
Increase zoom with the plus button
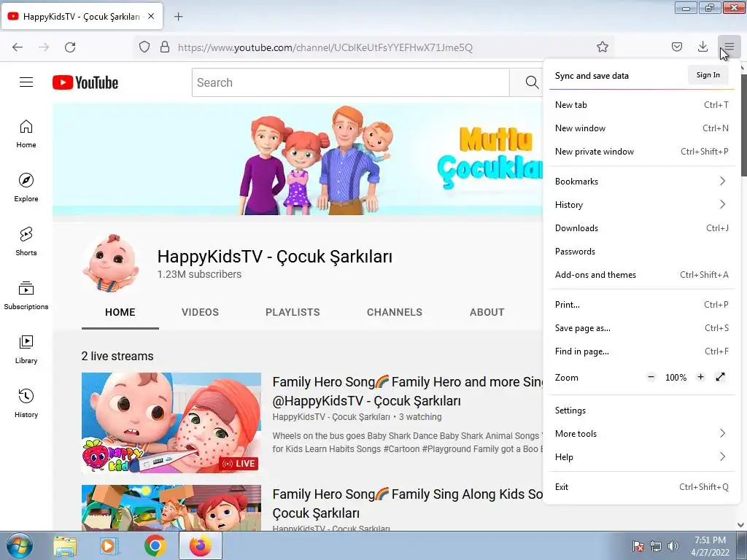[700, 377]
